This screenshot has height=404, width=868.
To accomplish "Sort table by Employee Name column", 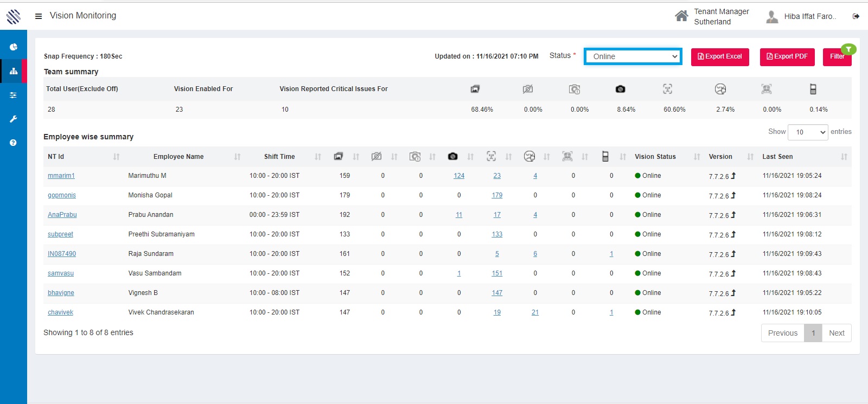I will (x=178, y=157).
